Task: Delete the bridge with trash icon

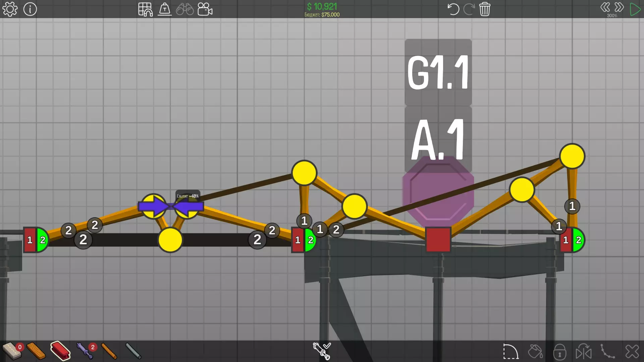Action: tap(485, 9)
